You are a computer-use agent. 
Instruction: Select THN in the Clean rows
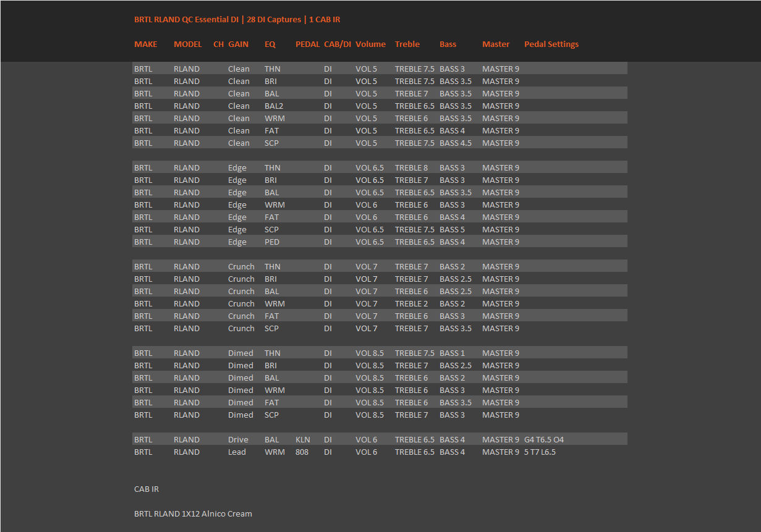point(273,69)
